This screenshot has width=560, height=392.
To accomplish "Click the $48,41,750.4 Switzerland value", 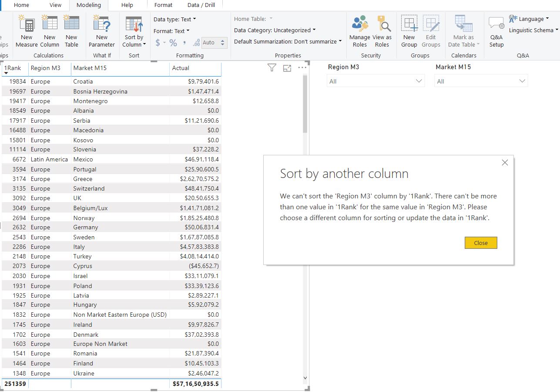I will click(201, 188).
